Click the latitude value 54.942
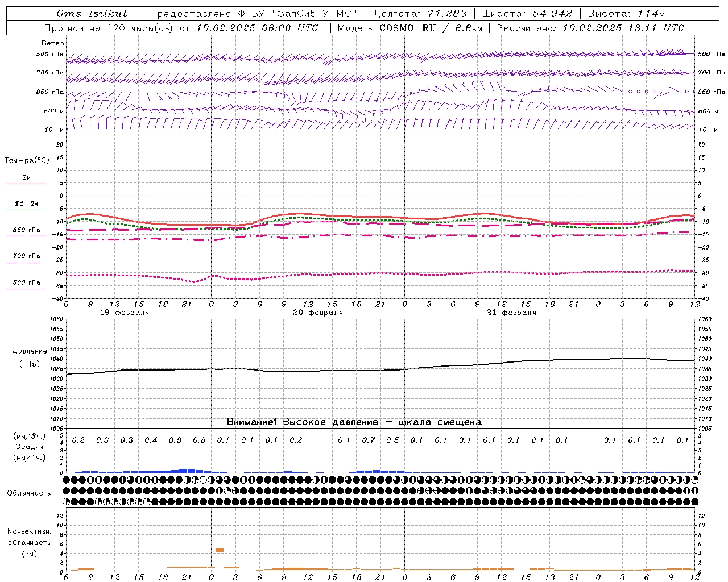The height and width of the screenshot is (582, 728). point(552,14)
